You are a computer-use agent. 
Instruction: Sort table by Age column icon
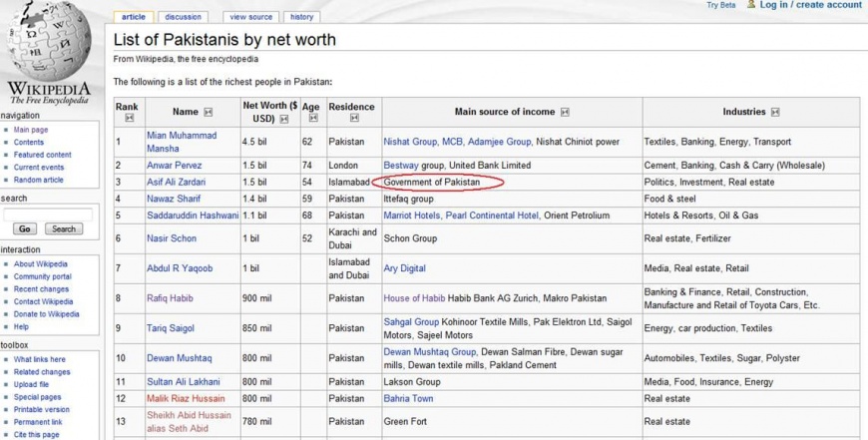point(311,119)
